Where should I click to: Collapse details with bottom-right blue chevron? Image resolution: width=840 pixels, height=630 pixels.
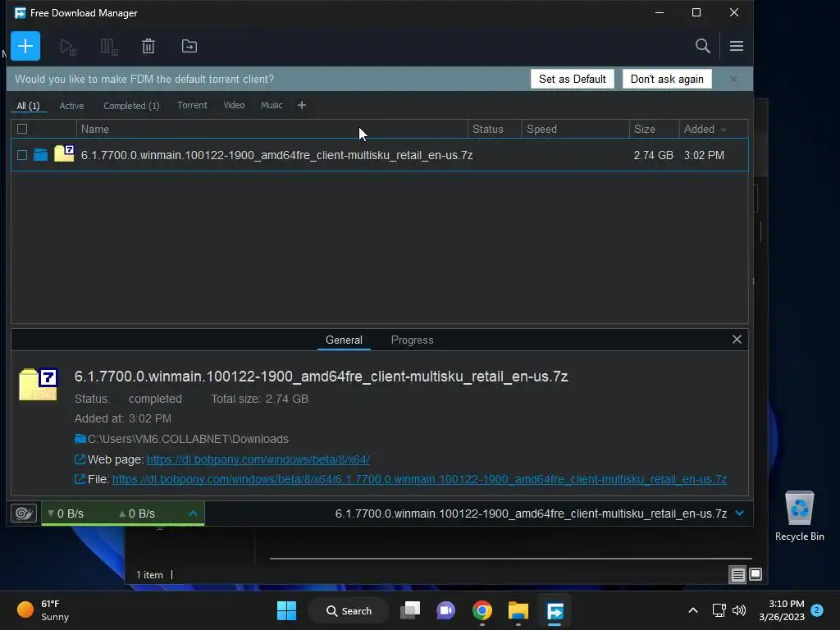pos(740,514)
